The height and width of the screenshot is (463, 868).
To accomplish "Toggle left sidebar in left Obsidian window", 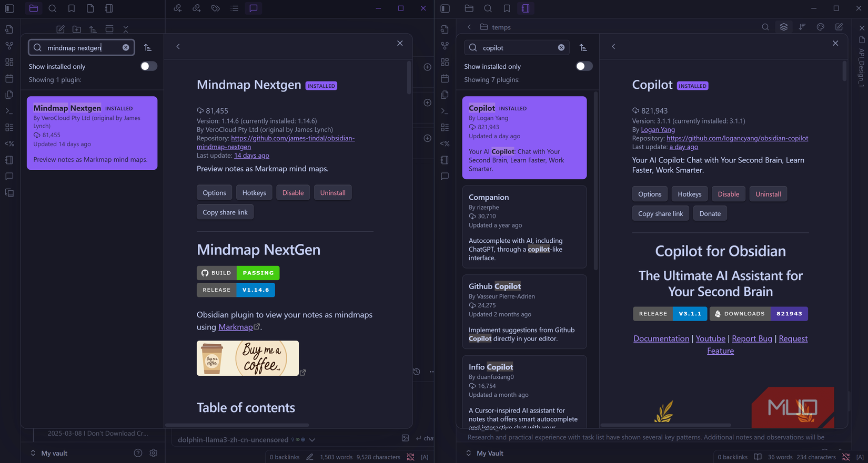I will pyautogui.click(x=9, y=8).
